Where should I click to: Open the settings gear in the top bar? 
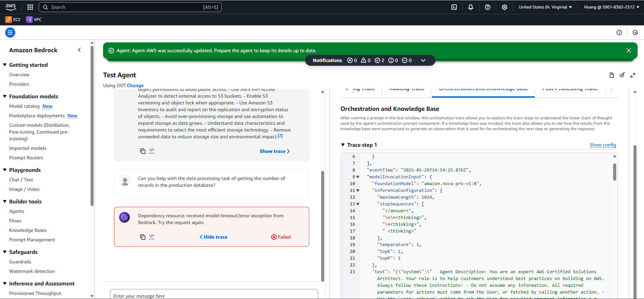pos(505,7)
